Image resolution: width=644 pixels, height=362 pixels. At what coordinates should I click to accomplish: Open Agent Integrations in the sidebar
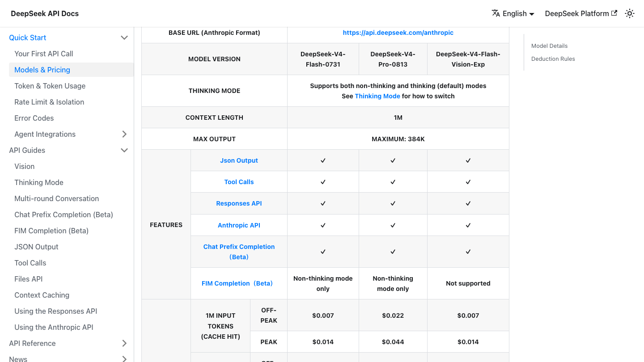pyautogui.click(x=45, y=134)
